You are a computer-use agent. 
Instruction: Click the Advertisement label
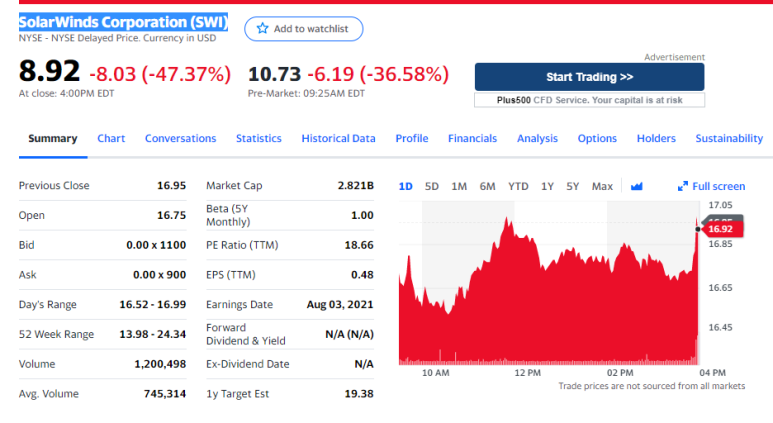[x=674, y=57]
